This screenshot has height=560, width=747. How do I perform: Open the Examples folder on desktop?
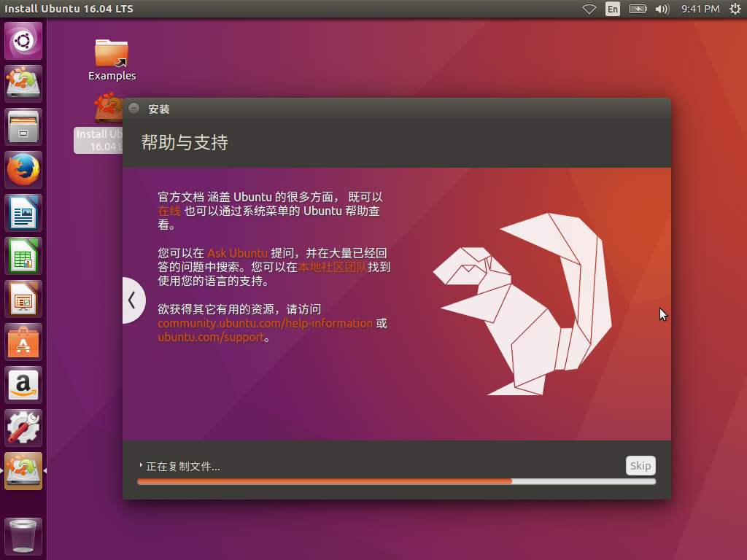coord(112,60)
